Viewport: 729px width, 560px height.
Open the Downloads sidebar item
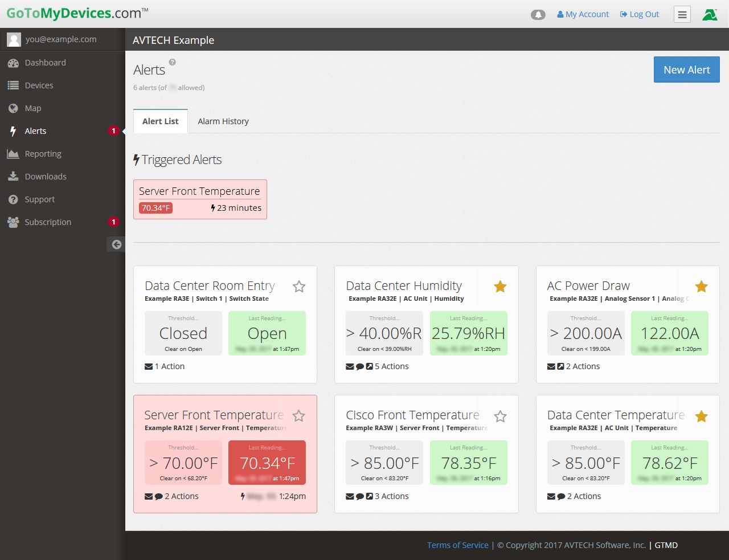click(46, 177)
